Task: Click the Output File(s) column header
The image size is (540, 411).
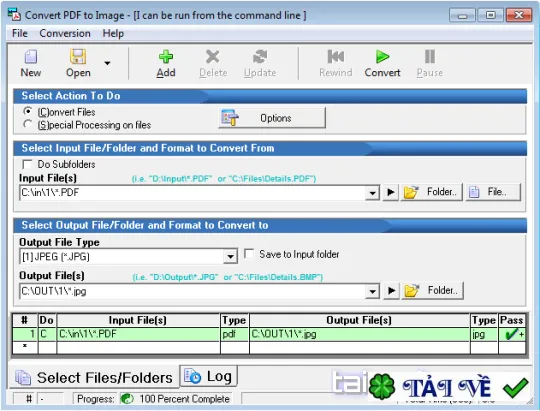Action: pyautogui.click(x=360, y=320)
